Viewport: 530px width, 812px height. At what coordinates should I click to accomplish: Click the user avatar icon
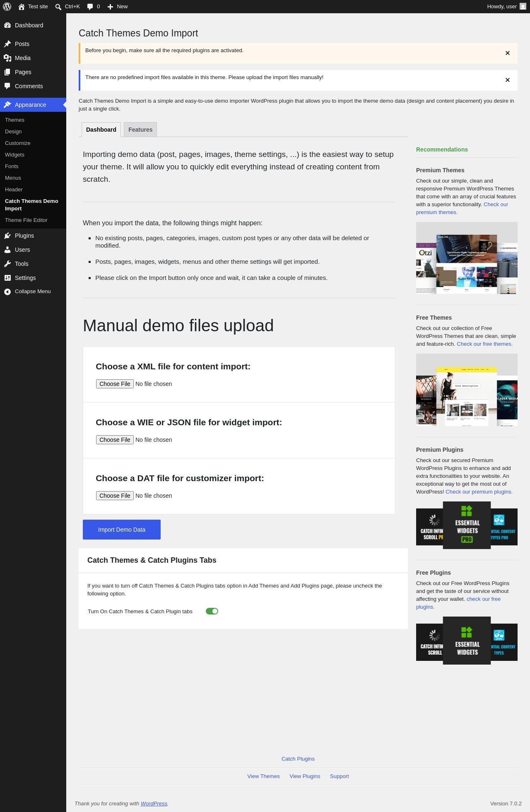pos(523,7)
